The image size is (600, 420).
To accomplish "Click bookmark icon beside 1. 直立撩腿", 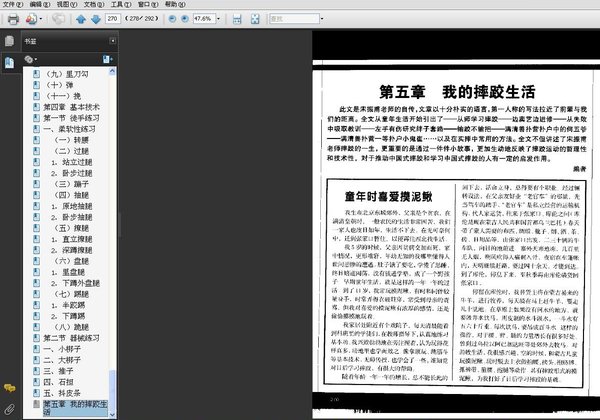I will (x=36, y=239).
